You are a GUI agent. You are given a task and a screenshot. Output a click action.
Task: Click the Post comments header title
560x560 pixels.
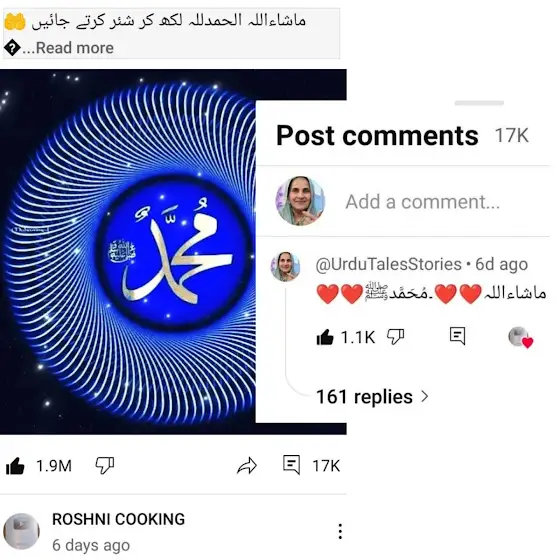(x=377, y=136)
